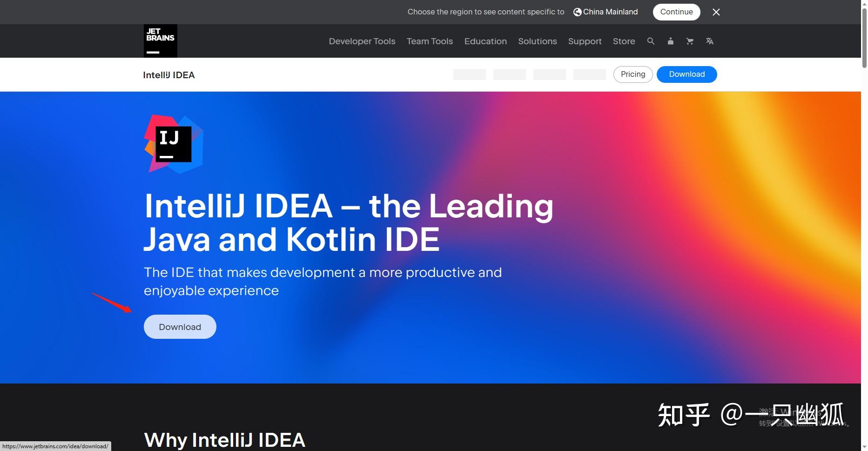Screen dimensions: 868x451
Task: Click the JetBrains logo
Action: coord(160,41)
